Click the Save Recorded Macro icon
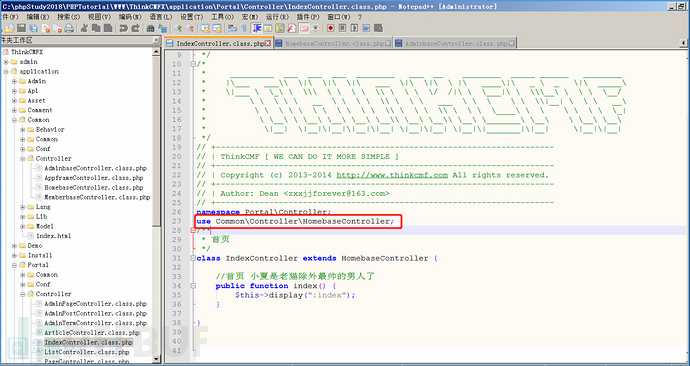Image resolution: width=690 pixels, height=366 pixels. coord(378,28)
